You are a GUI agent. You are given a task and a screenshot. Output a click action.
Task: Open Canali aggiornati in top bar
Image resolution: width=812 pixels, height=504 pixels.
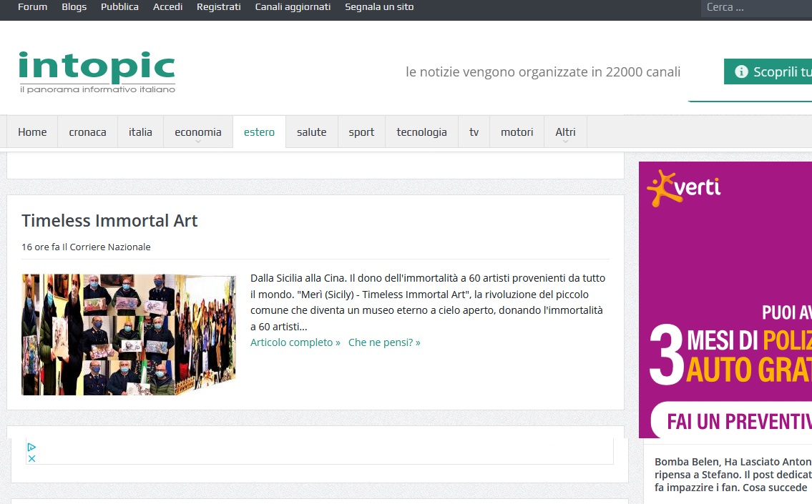point(293,7)
